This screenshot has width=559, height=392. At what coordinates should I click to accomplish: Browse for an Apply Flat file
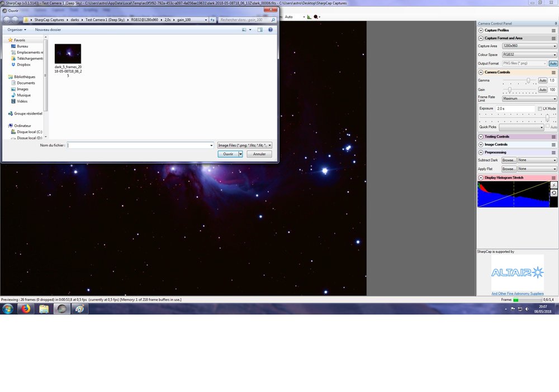tap(509, 169)
